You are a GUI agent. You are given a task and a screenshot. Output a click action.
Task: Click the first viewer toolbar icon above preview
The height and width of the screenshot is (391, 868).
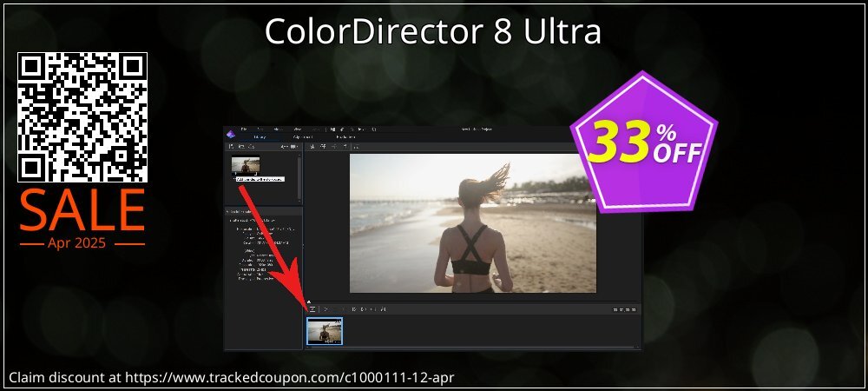312,147
